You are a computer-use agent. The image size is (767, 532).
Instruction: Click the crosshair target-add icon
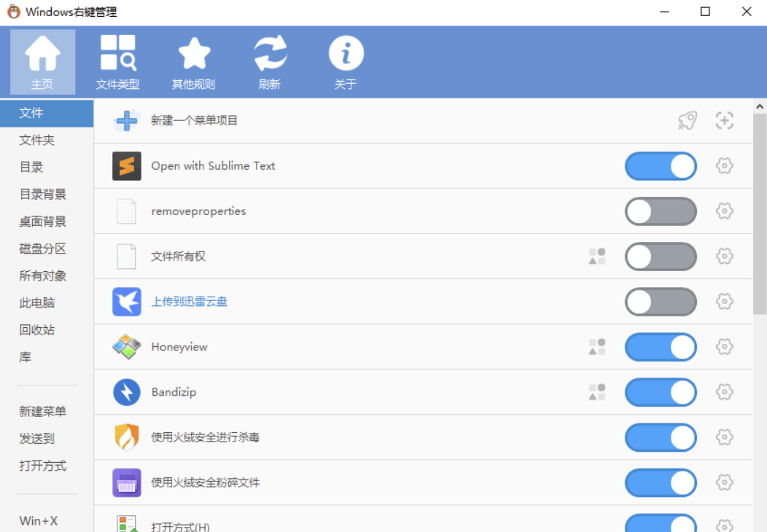725,120
